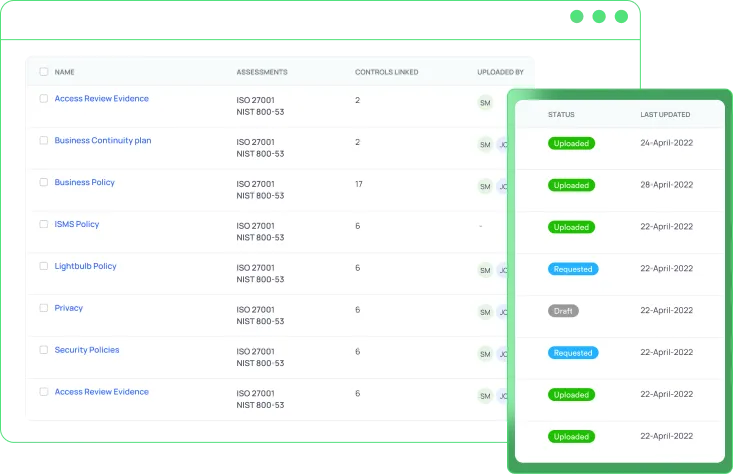This screenshot has width=733, height=474.
Task: Open the ISMS Policy document link
Action: (77, 225)
